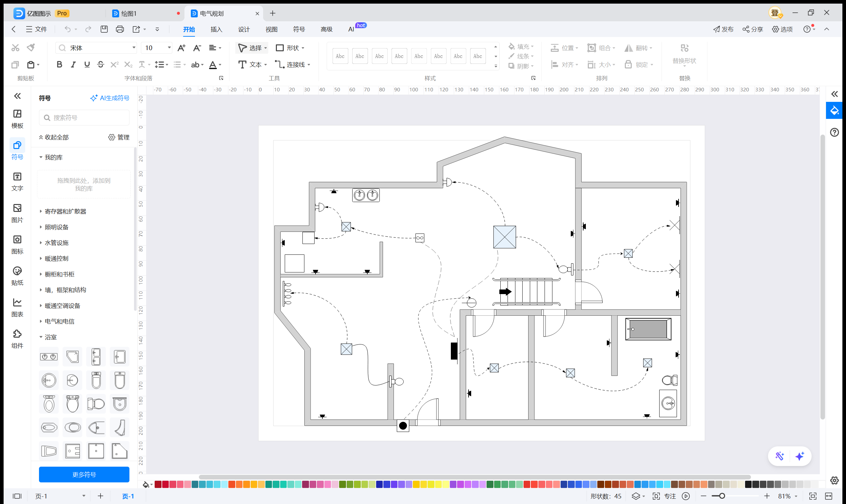Open the 宋体 font family dropdown

134,48
